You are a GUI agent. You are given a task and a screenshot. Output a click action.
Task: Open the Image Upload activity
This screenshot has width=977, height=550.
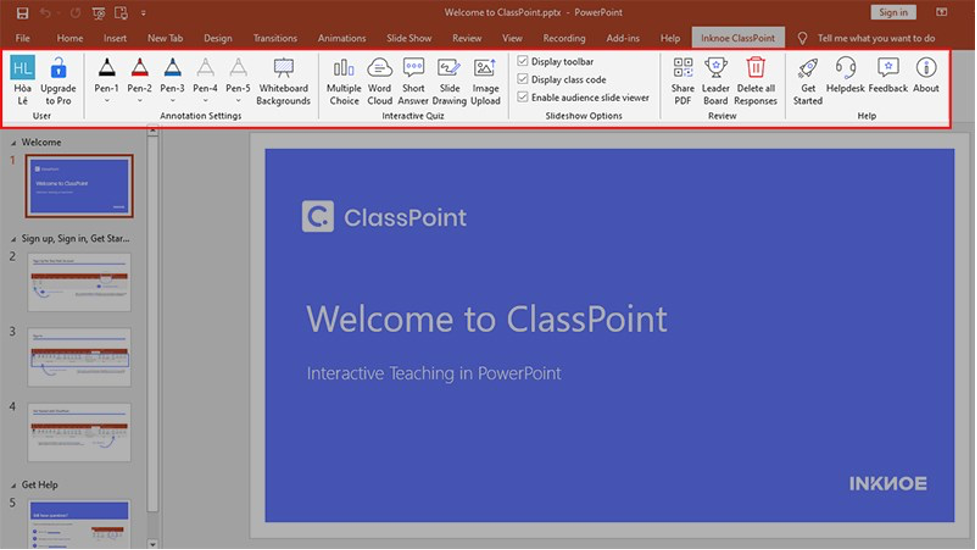pos(485,80)
